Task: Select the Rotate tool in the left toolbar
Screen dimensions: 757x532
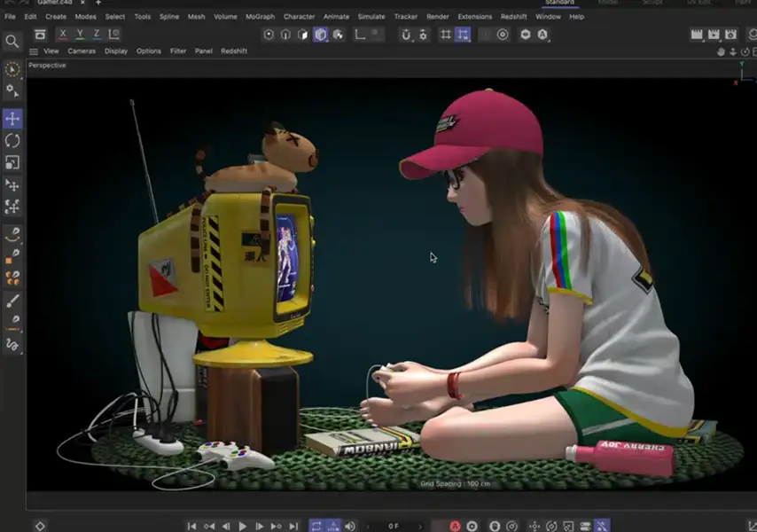Action: click(12, 138)
